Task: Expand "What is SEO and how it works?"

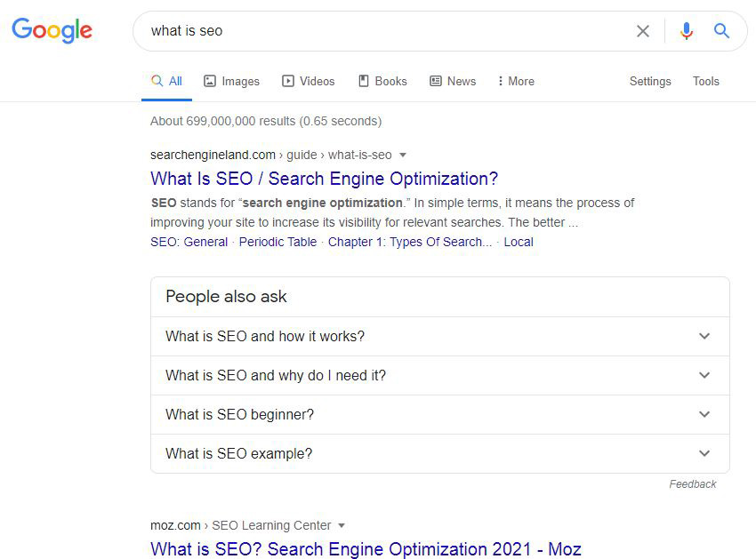Action: click(439, 337)
